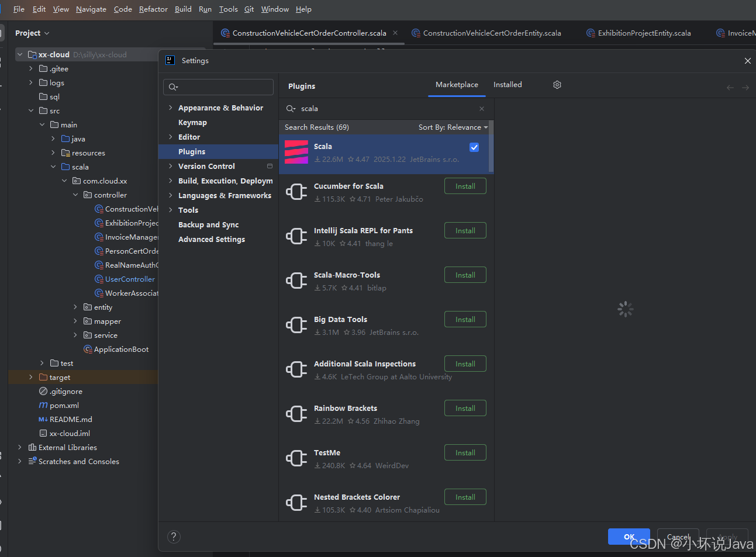
Task: Click the External Libraries icon
Action: [32, 447]
